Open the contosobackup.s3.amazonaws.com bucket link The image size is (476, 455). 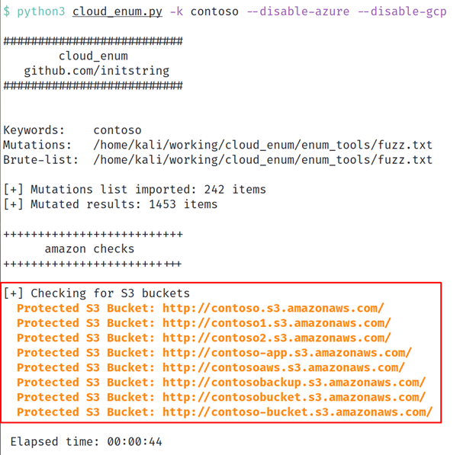(x=294, y=383)
